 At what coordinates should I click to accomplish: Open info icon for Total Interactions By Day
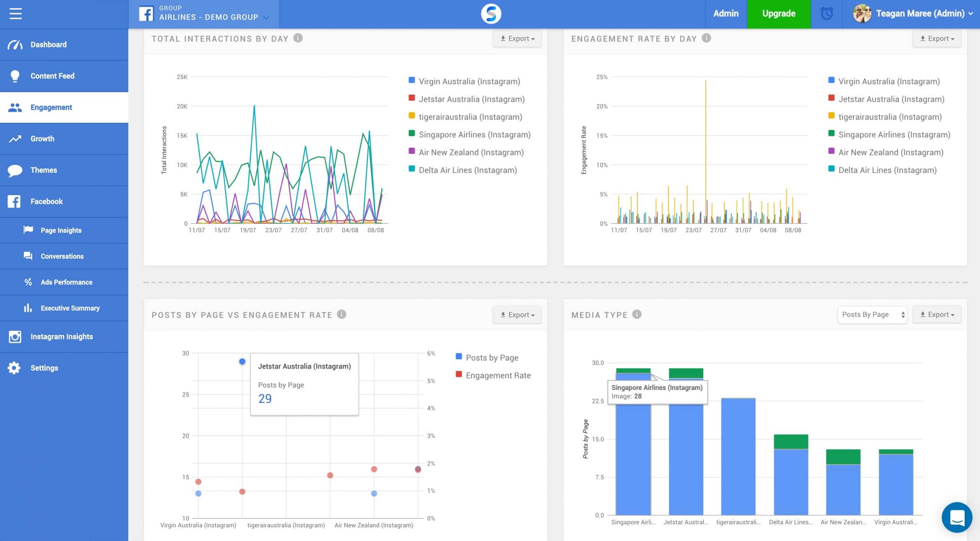pyautogui.click(x=298, y=38)
